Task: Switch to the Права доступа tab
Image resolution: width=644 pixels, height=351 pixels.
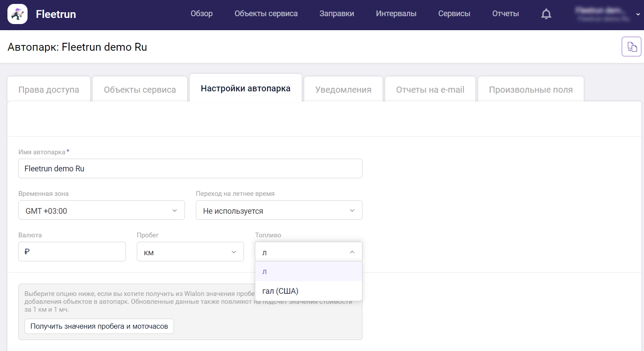Action: click(x=49, y=90)
